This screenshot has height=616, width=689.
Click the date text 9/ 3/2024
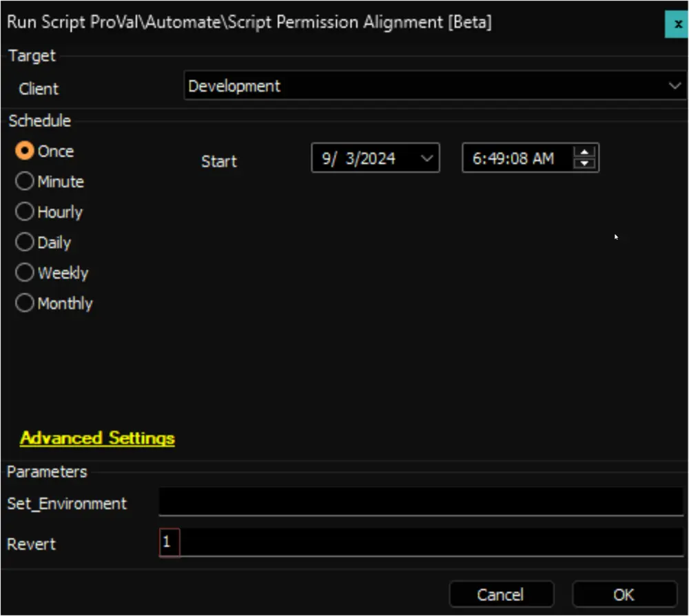coord(358,158)
